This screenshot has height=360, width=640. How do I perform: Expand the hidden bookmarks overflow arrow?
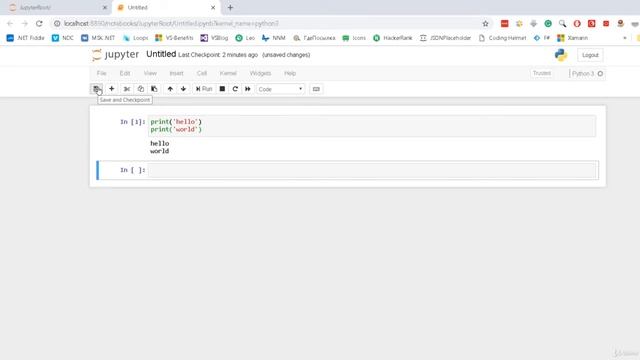pyautogui.click(x=625, y=38)
